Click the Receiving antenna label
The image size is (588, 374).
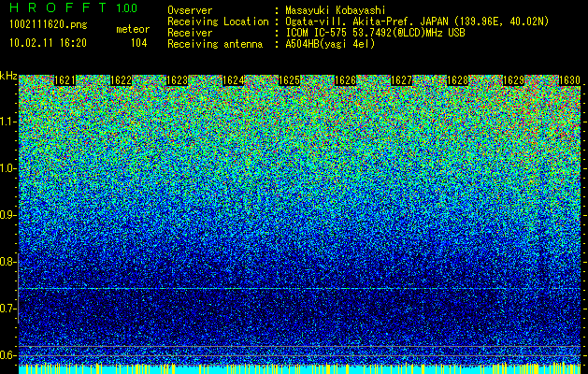pyautogui.click(x=215, y=44)
